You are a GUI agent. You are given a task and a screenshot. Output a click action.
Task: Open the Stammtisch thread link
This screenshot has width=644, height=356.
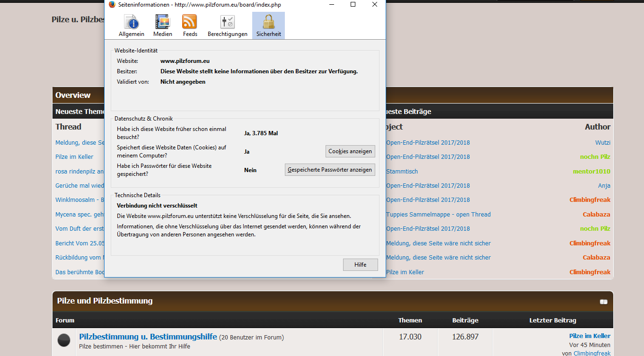coord(402,171)
